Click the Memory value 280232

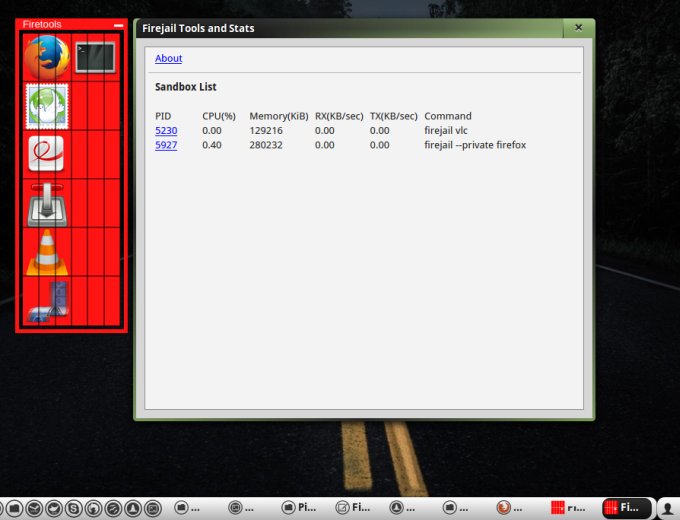pos(266,145)
